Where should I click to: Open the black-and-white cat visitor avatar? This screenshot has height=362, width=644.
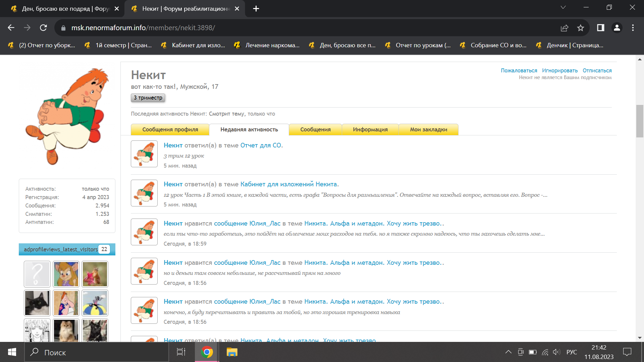[37, 303]
